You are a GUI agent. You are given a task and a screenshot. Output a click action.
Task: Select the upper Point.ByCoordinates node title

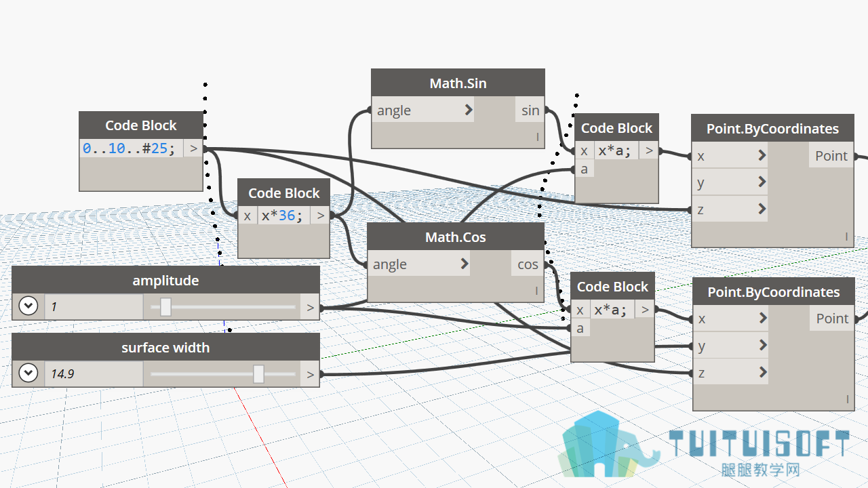pos(772,128)
